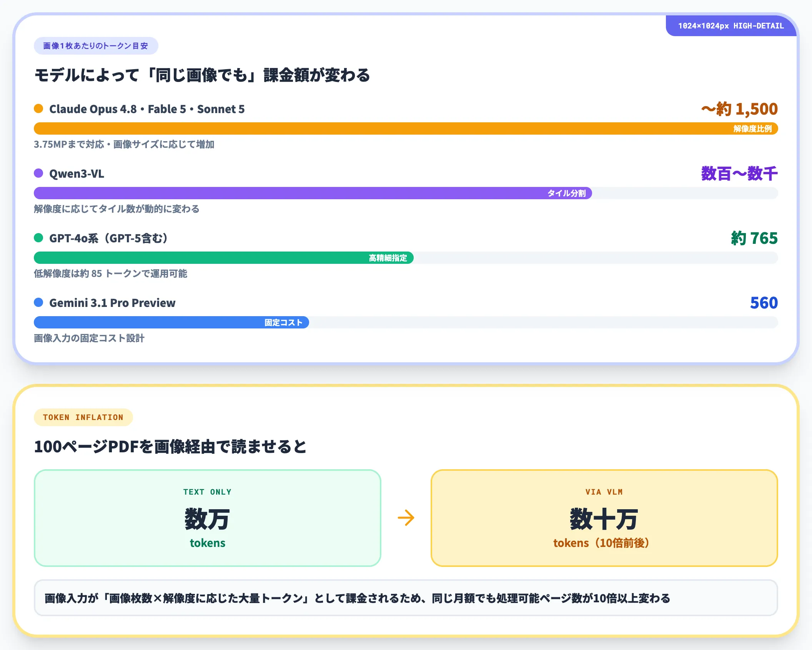Click the 画像1枚あたりのトークン目安 pill label
Image resolution: width=812 pixels, height=650 pixels.
pyautogui.click(x=96, y=46)
